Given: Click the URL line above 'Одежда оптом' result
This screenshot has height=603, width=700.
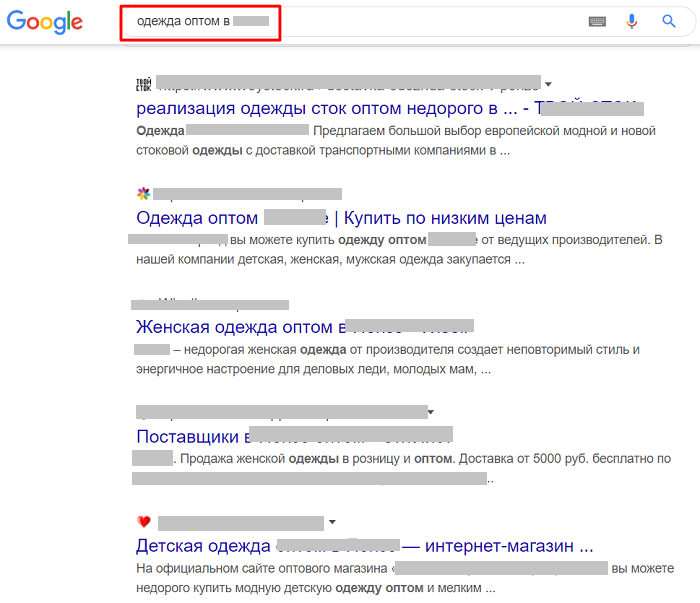Looking at the screenshot, I should coord(247,194).
